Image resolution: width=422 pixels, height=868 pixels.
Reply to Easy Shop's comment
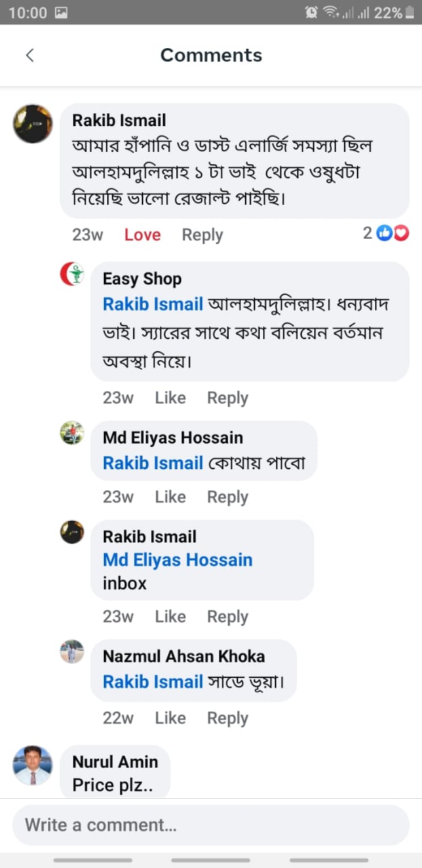(227, 398)
